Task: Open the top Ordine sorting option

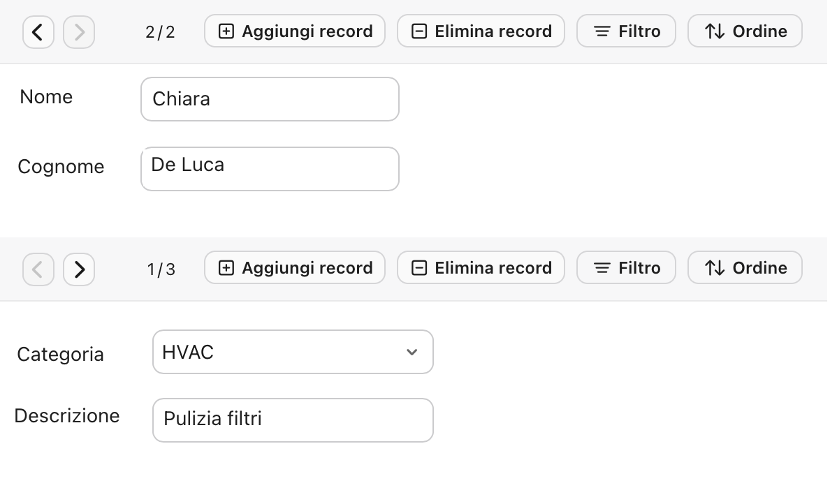Action: (x=745, y=31)
